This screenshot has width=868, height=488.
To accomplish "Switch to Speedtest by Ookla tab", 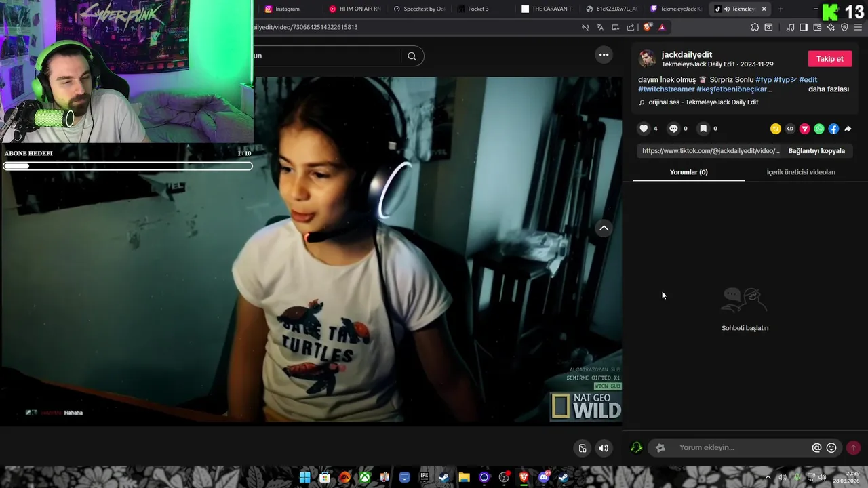I will [419, 9].
